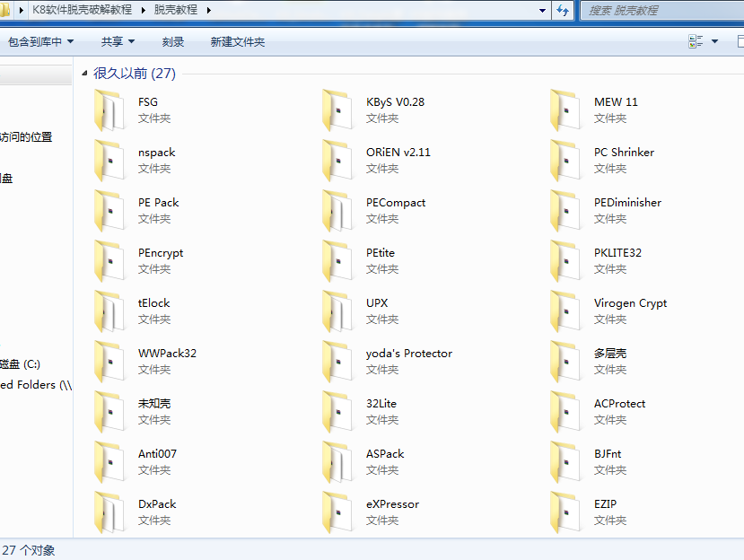This screenshot has width=744, height=560.
Task: Select the KByS V0.28 folder icon
Action: tap(337, 110)
